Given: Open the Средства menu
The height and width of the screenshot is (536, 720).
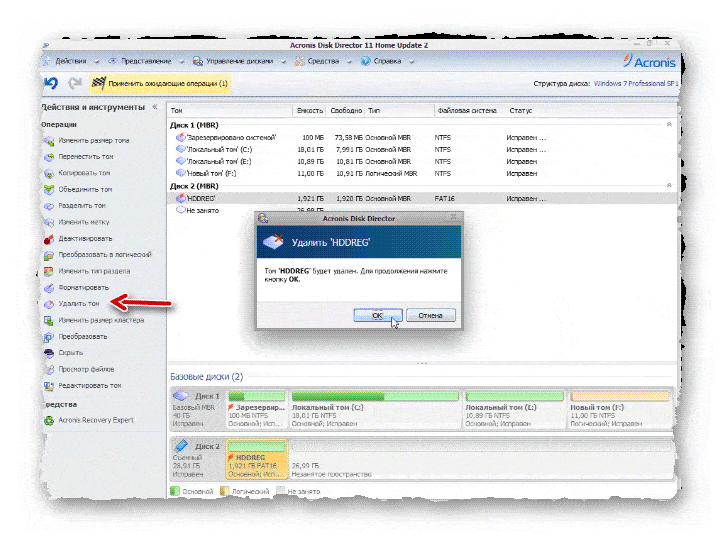Looking at the screenshot, I should pyautogui.click(x=323, y=61).
